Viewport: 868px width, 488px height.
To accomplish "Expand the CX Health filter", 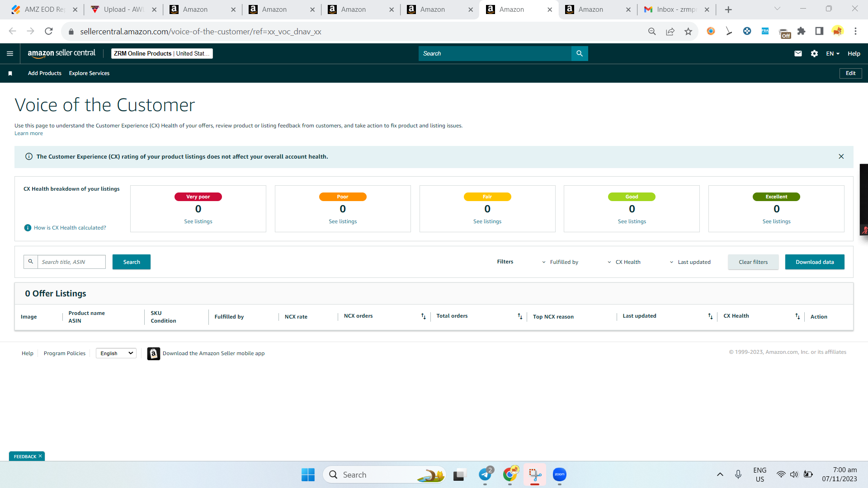I will click(x=624, y=262).
